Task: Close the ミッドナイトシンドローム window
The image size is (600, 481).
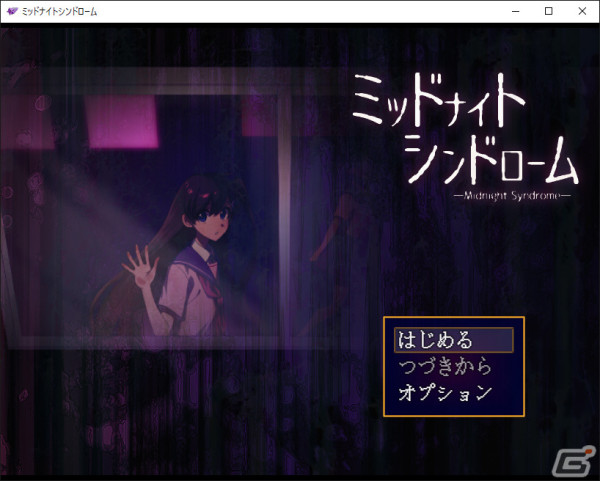Action: [582, 11]
